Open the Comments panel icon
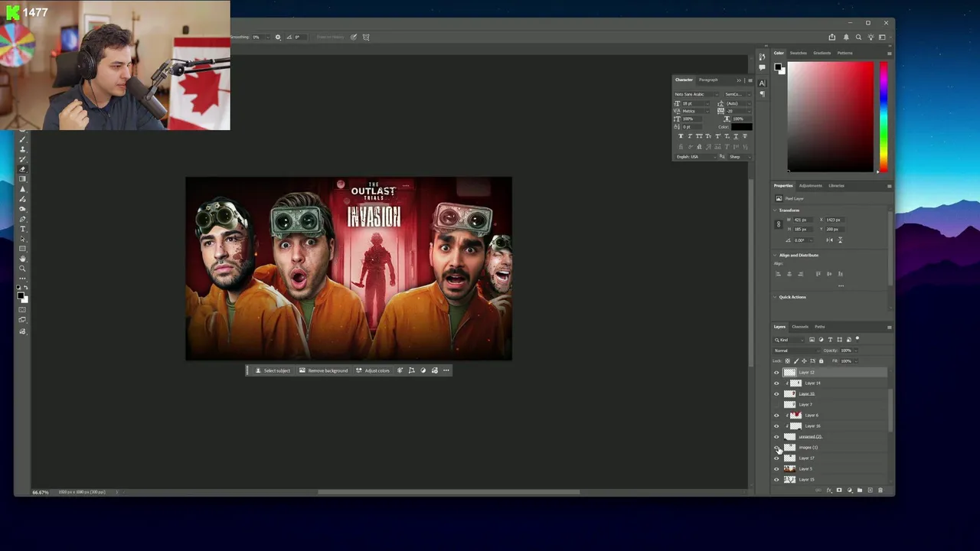The width and height of the screenshot is (980, 551). 762,67
